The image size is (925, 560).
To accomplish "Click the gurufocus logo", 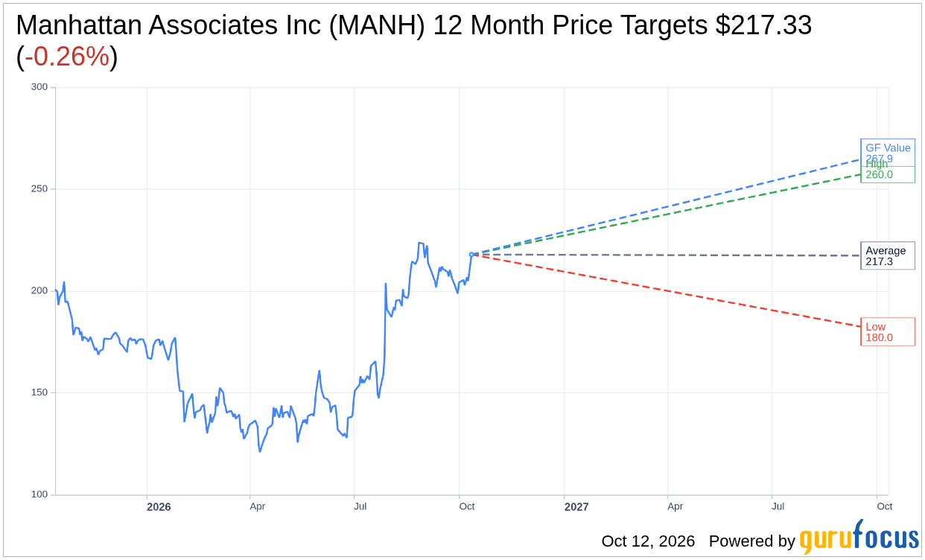I will click(x=859, y=538).
